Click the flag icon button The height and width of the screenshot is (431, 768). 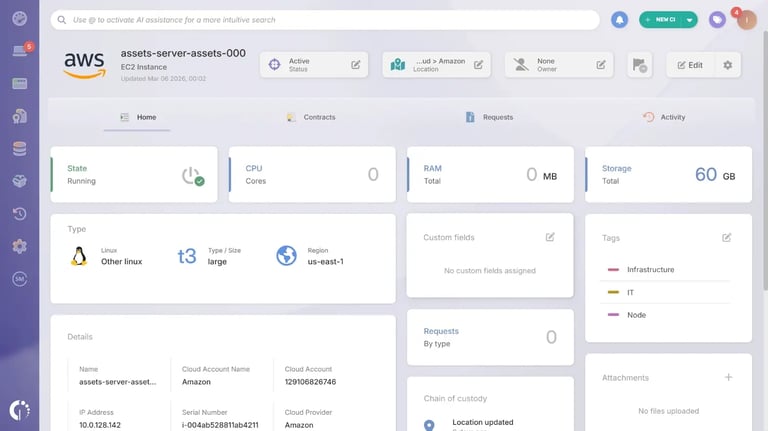pyautogui.click(x=640, y=65)
